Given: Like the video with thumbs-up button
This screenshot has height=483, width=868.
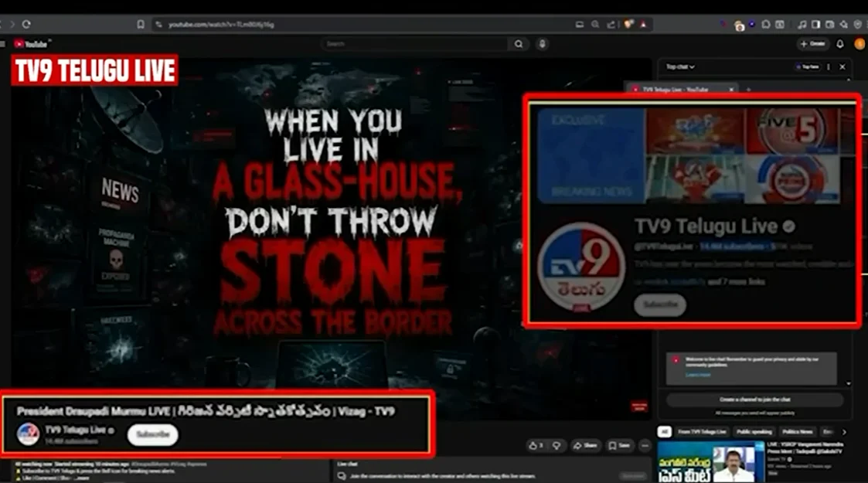Looking at the screenshot, I should point(536,445).
